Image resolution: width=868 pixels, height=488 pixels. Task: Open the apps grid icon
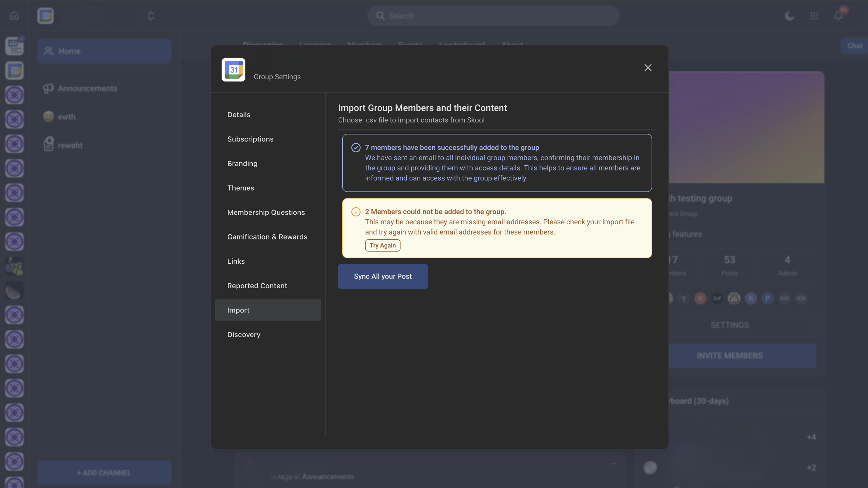(x=814, y=16)
